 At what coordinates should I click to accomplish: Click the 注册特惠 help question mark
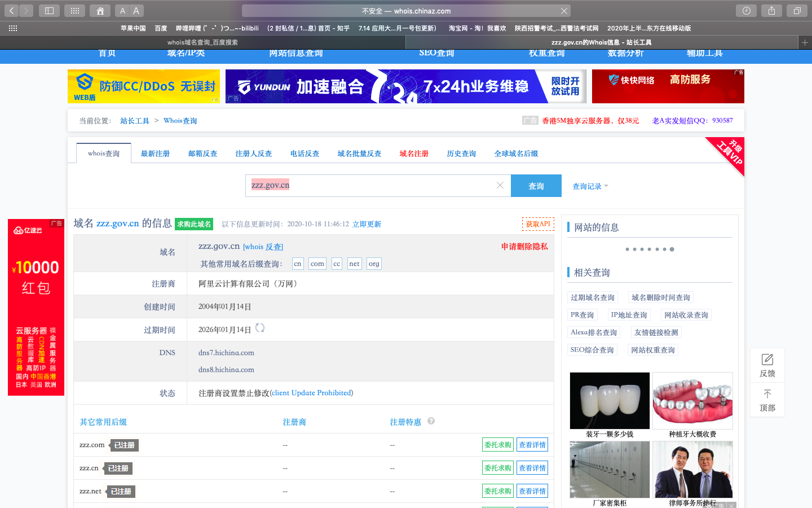(431, 421)
